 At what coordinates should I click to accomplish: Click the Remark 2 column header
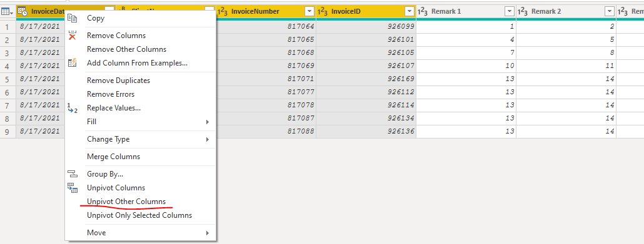566,11
